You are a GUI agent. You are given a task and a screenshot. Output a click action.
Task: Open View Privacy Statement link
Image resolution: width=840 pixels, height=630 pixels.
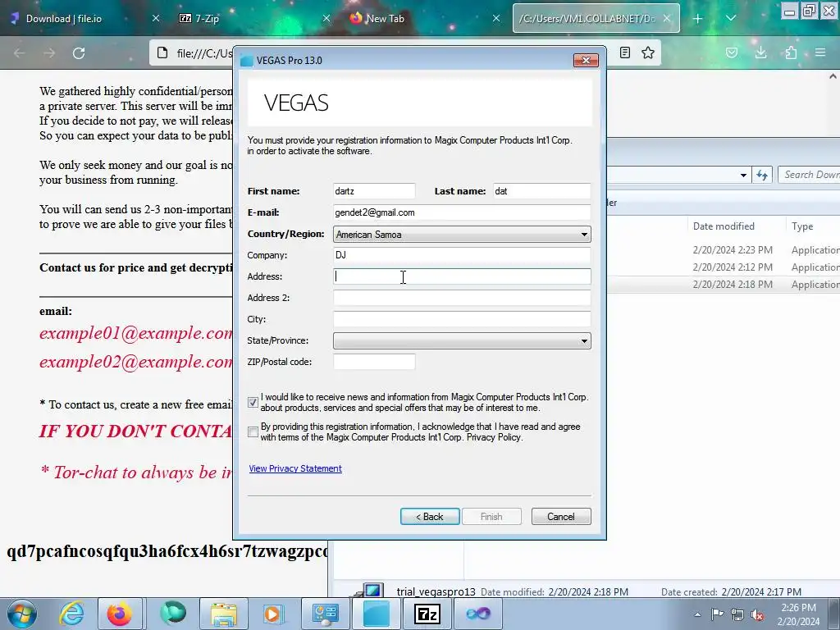[295, 468]
